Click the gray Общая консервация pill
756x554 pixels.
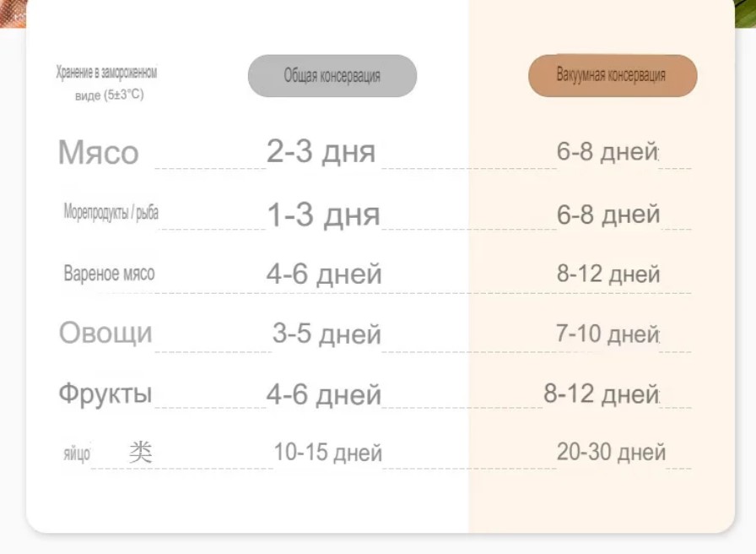point(332,76)
